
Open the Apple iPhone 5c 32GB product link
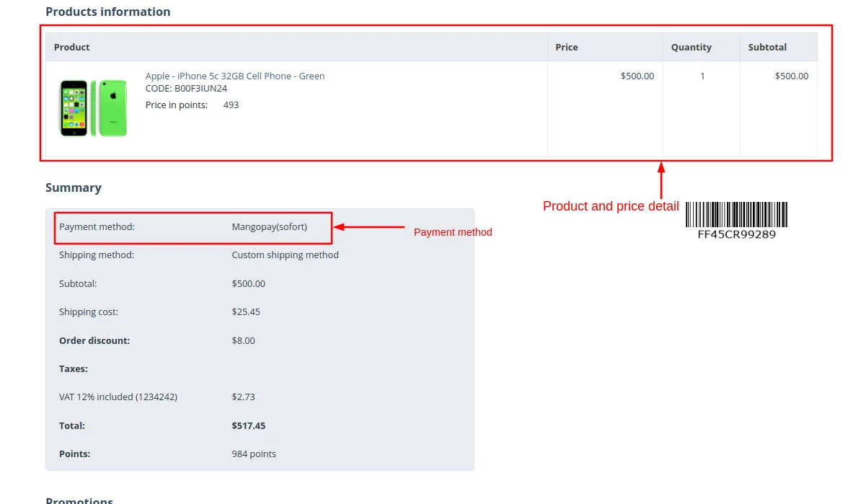(235, 76)
